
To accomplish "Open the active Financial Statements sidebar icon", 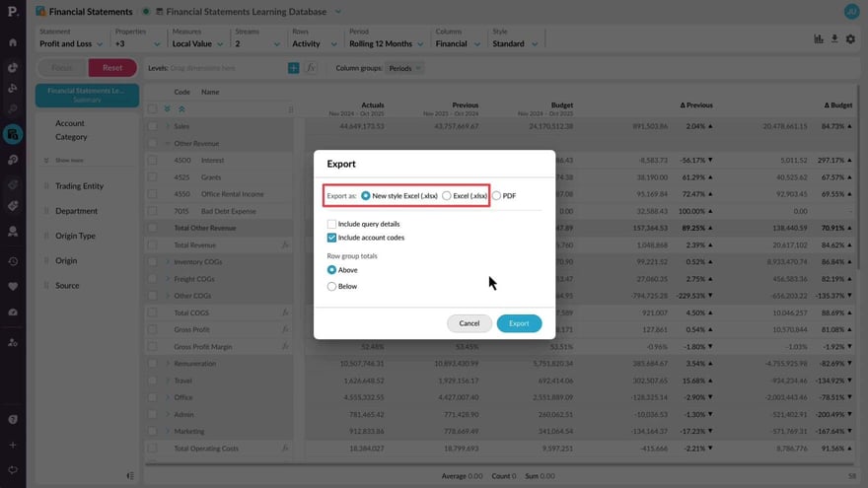I will coord(13,134).
